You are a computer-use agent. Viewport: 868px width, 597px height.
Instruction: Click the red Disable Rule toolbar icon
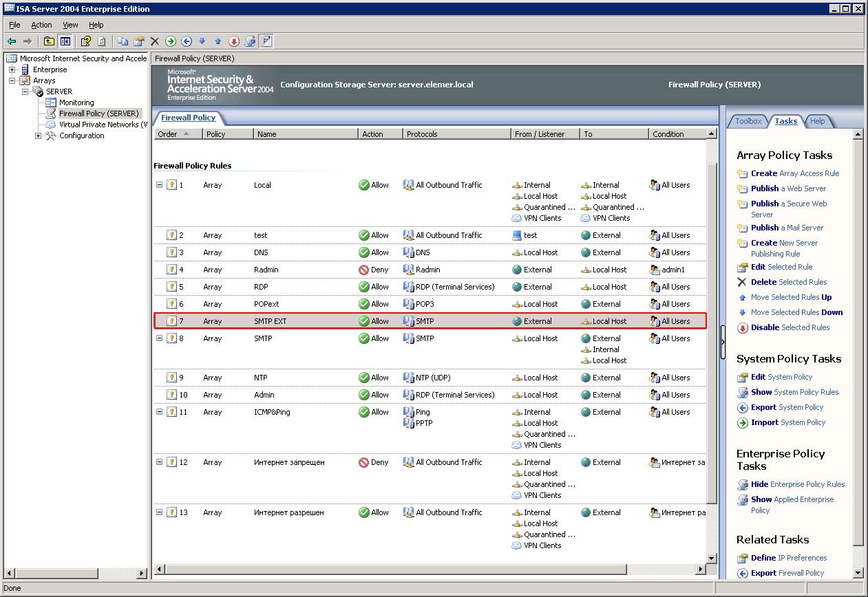pos(234,41)
